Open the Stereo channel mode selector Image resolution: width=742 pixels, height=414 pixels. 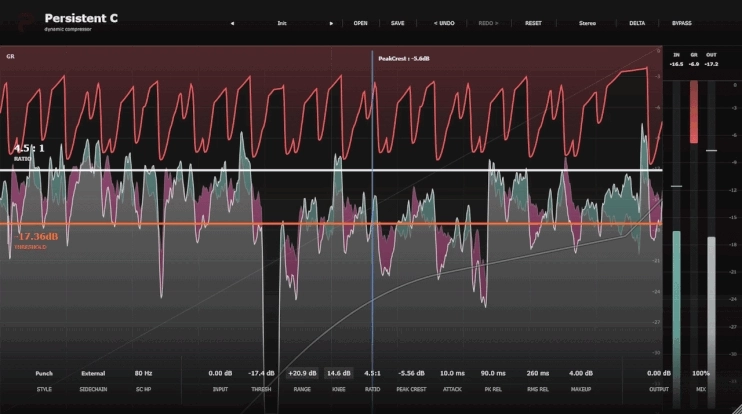pos(587,23)
